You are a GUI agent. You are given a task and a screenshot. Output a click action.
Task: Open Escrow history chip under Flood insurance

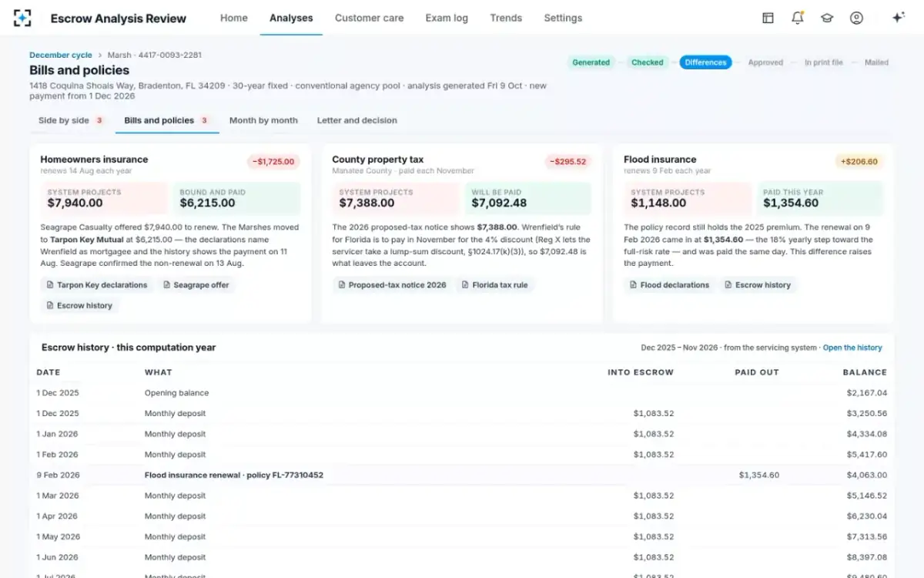(757, 285)
